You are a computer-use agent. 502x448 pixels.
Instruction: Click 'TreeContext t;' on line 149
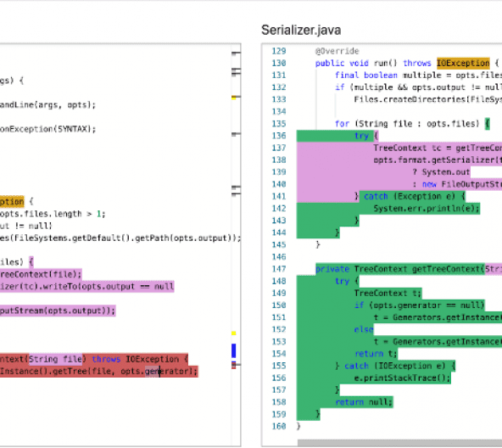tap(388, 294)
